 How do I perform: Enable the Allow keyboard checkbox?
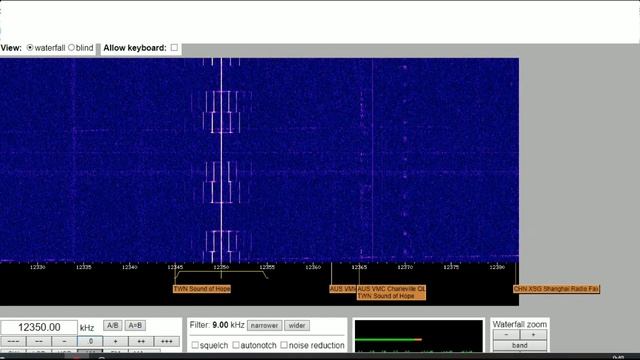(174, 48)
